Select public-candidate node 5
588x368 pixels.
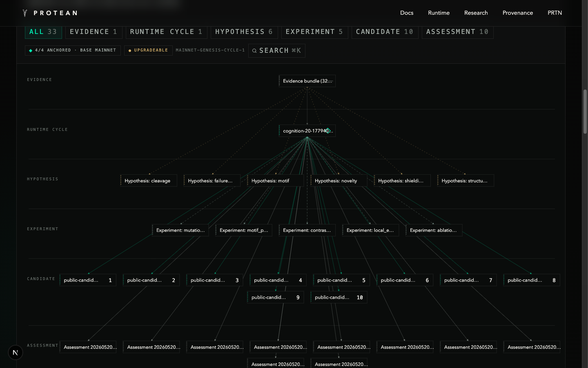coord(341,280)
